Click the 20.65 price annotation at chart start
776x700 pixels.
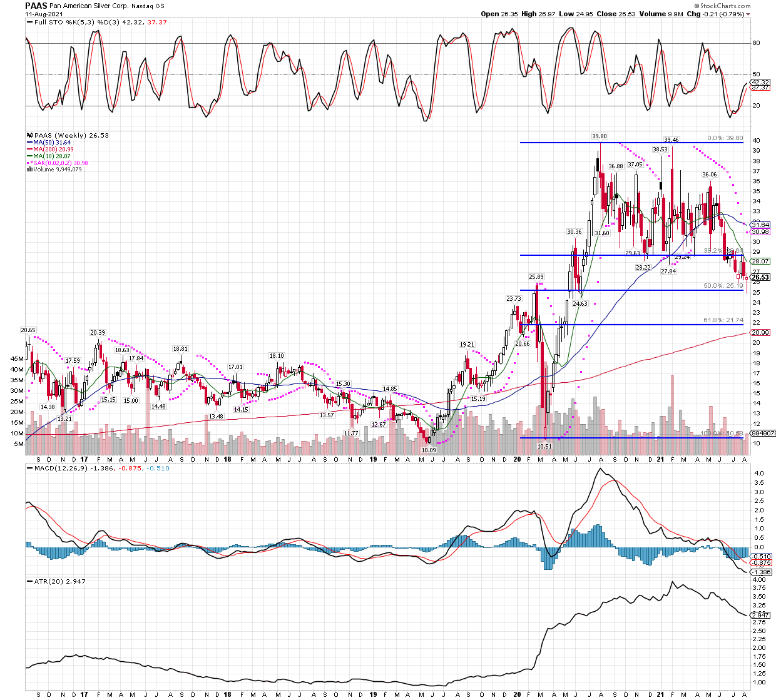point(28,330)
